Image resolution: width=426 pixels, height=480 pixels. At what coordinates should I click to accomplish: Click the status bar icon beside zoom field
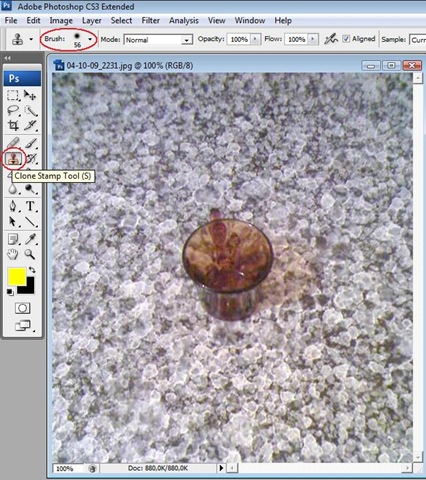92,469
